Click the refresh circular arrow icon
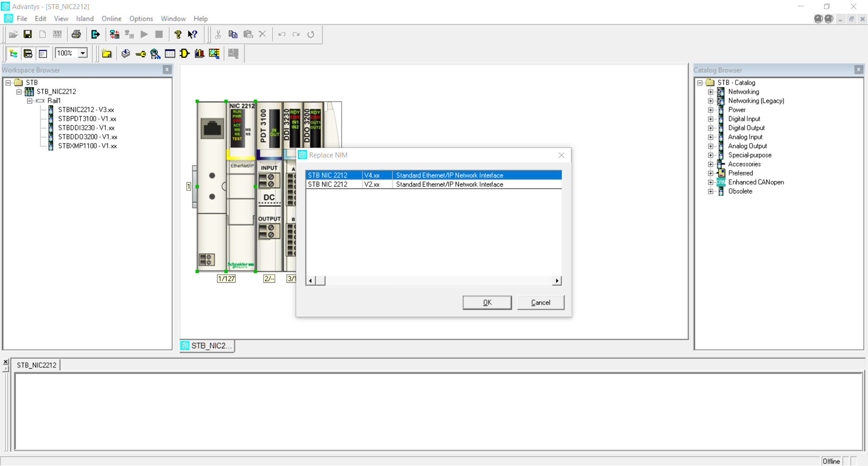868x466 pixels. click(311, 34)
